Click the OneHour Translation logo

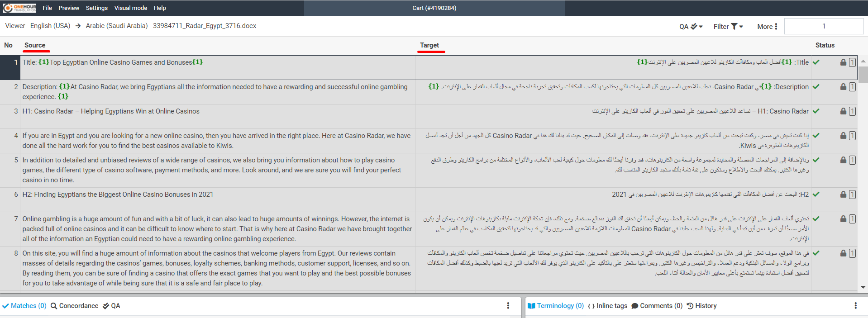20,8
